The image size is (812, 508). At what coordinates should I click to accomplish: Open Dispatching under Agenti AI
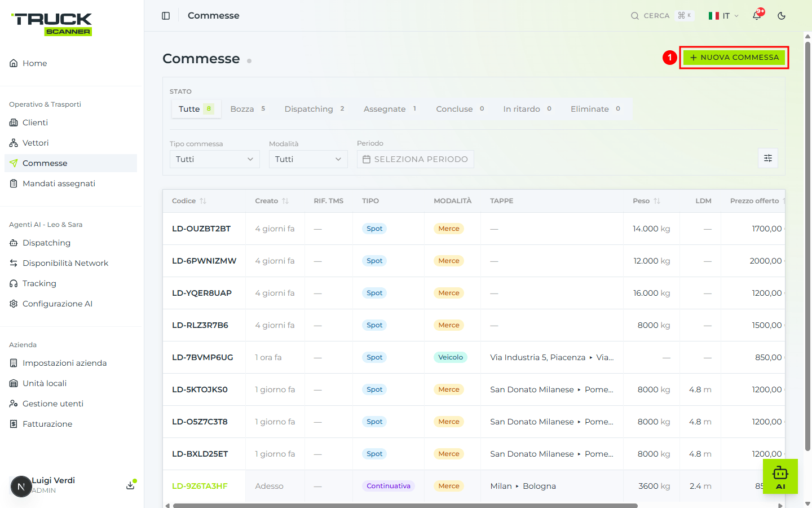70,243
